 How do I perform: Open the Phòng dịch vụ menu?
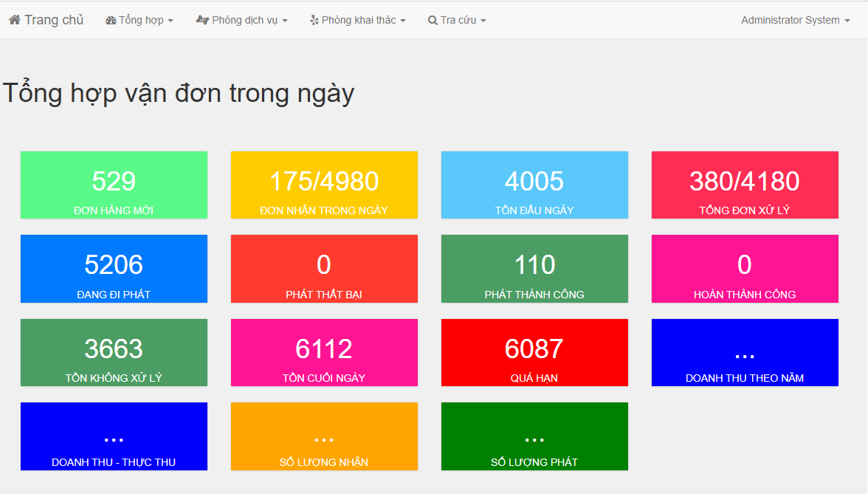point(242,20)
